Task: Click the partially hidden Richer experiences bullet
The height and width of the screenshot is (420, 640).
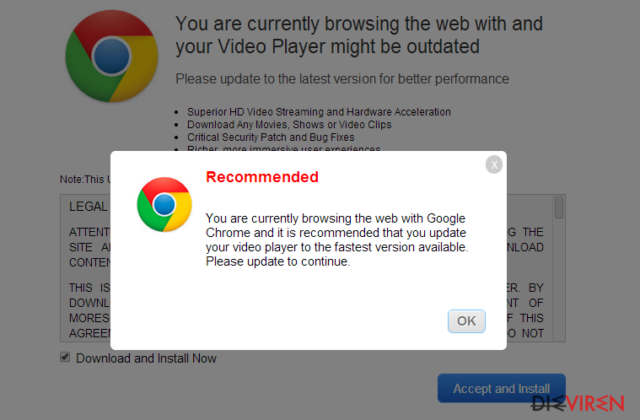Action: [x=284, y=149]
